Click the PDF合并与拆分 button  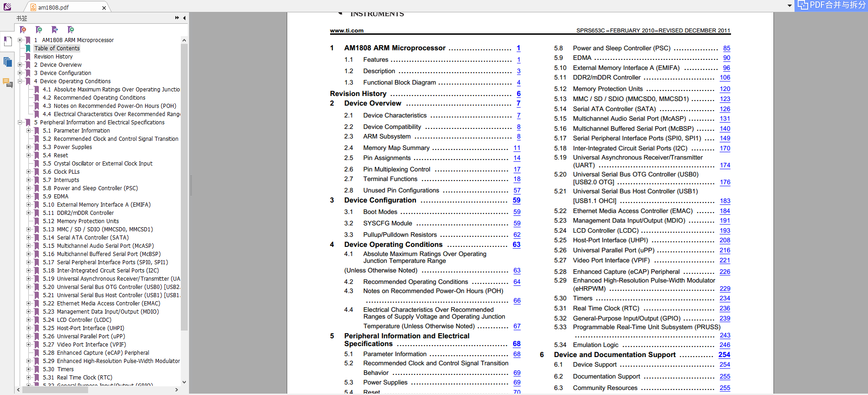pyautogui.click(x=831, y=5)
